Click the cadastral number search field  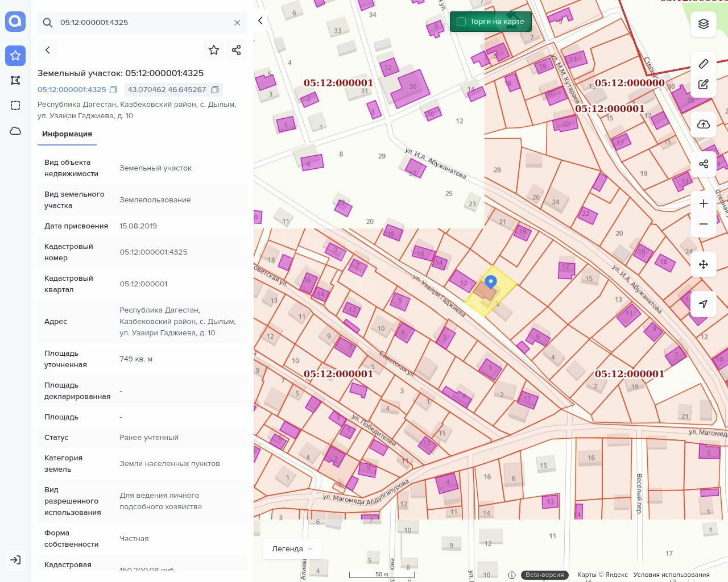142,23
